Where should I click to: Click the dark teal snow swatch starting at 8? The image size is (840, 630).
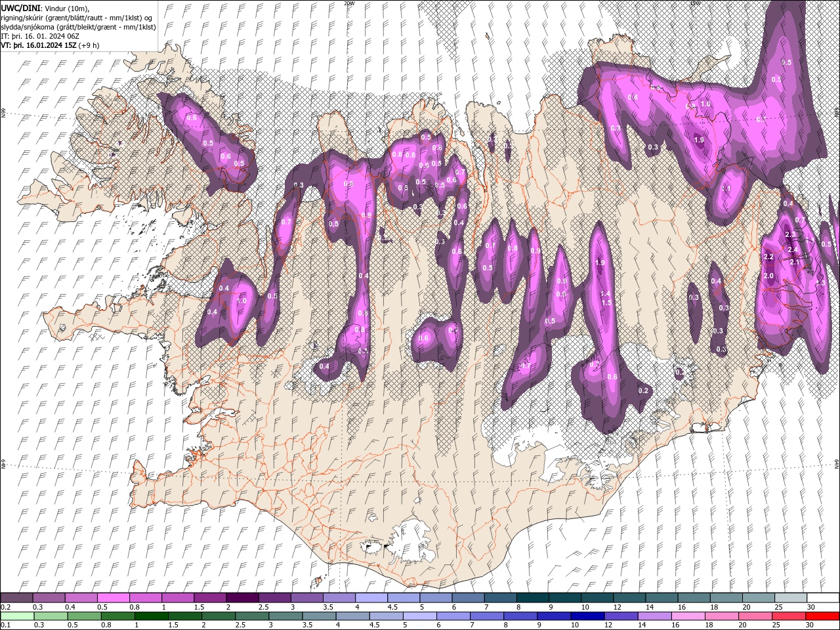click(532, 598)
